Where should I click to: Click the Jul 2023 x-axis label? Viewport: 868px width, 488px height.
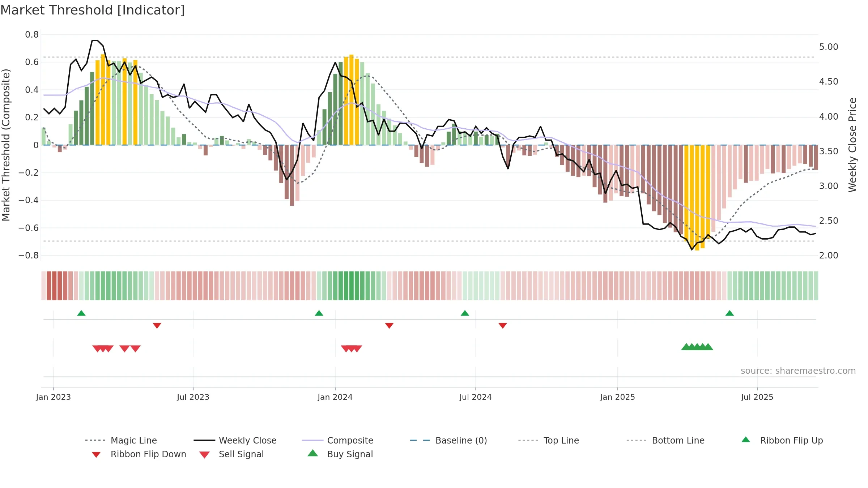point(193,397)
